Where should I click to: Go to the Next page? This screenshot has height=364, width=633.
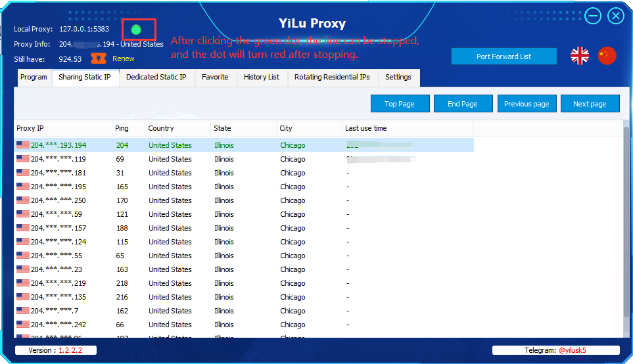[590, 104]
